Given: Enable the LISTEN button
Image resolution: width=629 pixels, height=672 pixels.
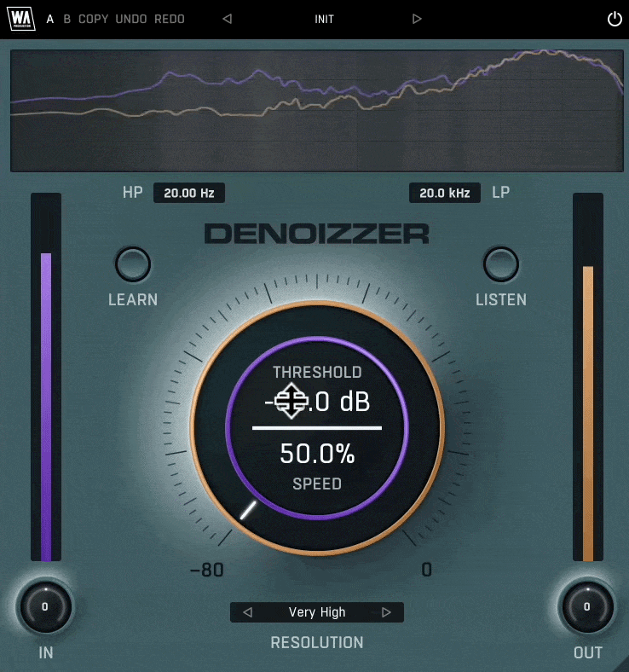Looking at the screenshot, I should [501, 264].
